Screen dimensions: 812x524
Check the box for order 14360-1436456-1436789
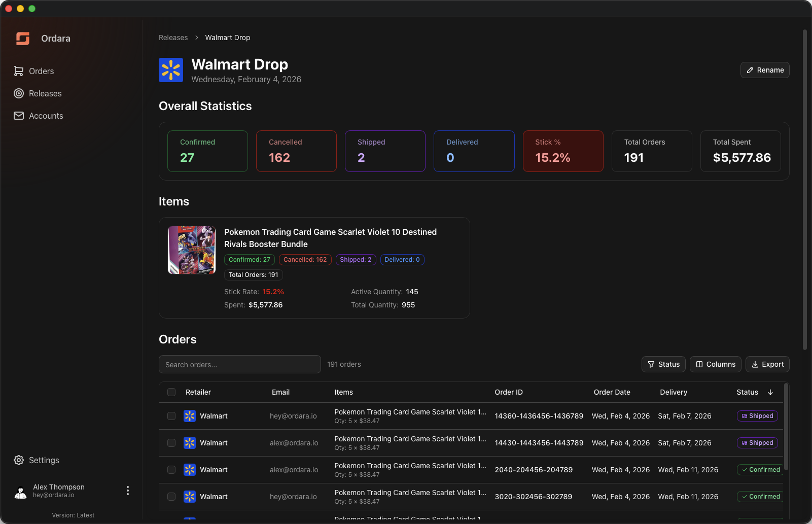click(171, 416)
